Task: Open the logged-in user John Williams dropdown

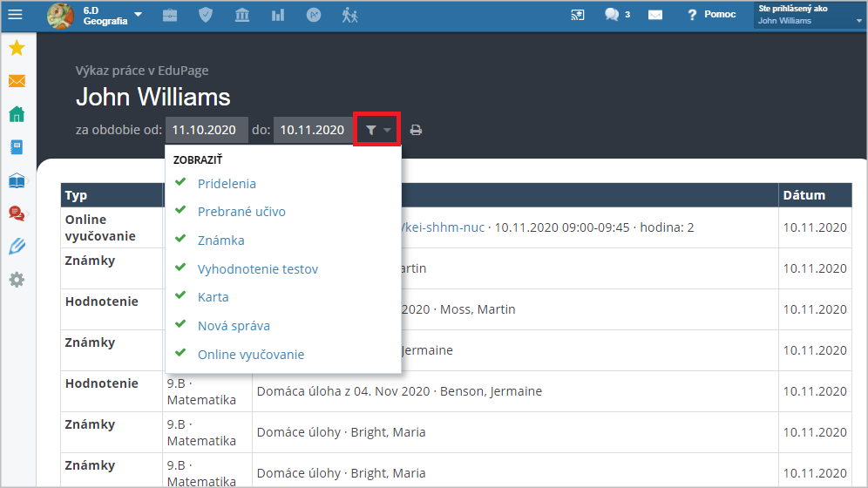Action: 808,15
